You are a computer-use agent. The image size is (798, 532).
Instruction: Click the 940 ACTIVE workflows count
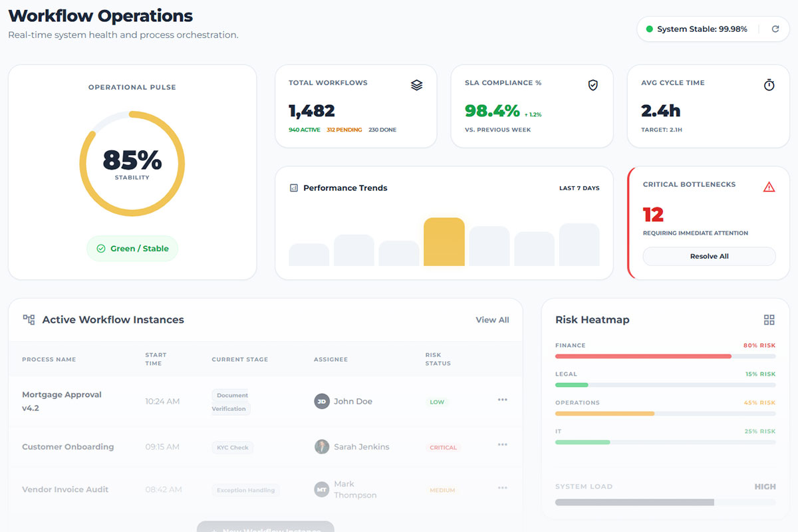tap(305, 130)
